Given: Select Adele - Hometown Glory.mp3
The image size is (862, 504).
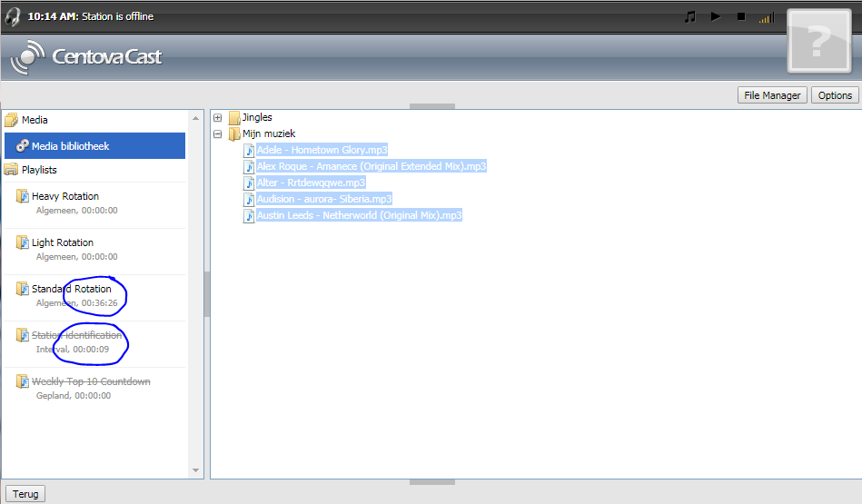Looking at the screenshot, I should click(x=322, y=150).
